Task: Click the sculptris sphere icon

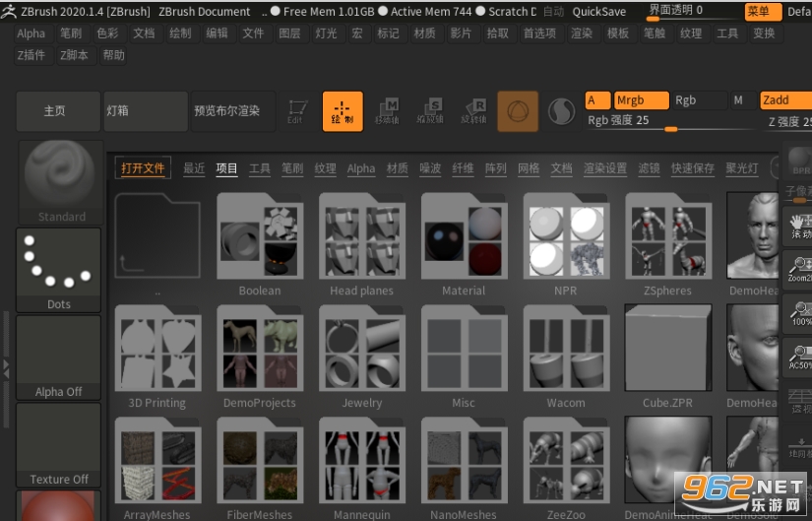Action: [x=561, y=111]
